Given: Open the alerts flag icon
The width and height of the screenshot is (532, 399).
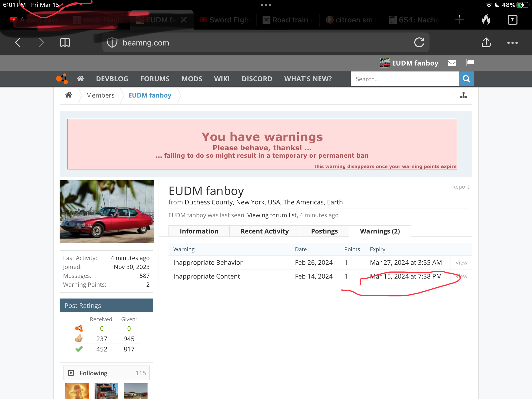Looking at the screenshot, I should pyautogui.click(x=470, y=63).
